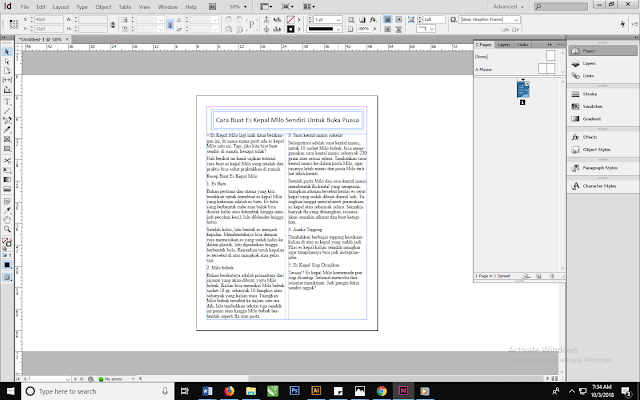Open the Basic Graphics Frame style dropdown
Viewport: 640px width, 400px height.
coord(516,19)
